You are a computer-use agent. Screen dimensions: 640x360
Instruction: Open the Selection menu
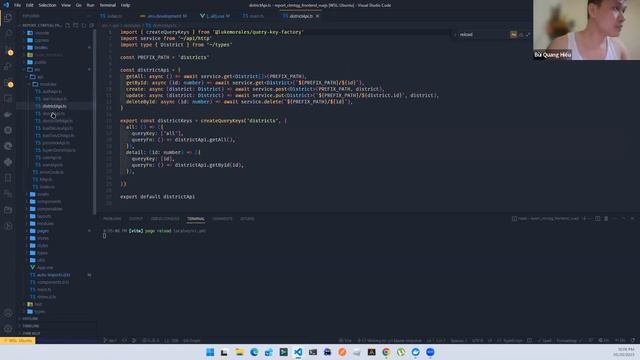[47, 5]
